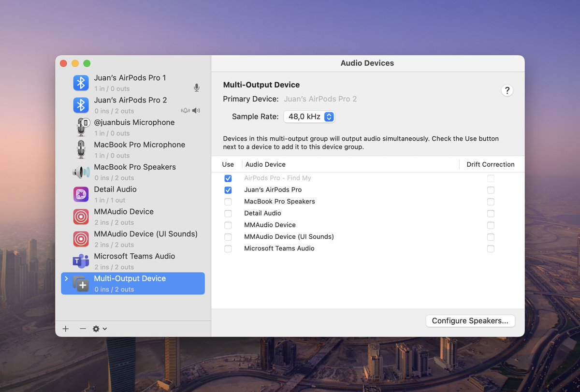This screenshot has height=392, width=580.
Task: Click the MacBook Pro Speakers icon
Action: click(81, 172)
